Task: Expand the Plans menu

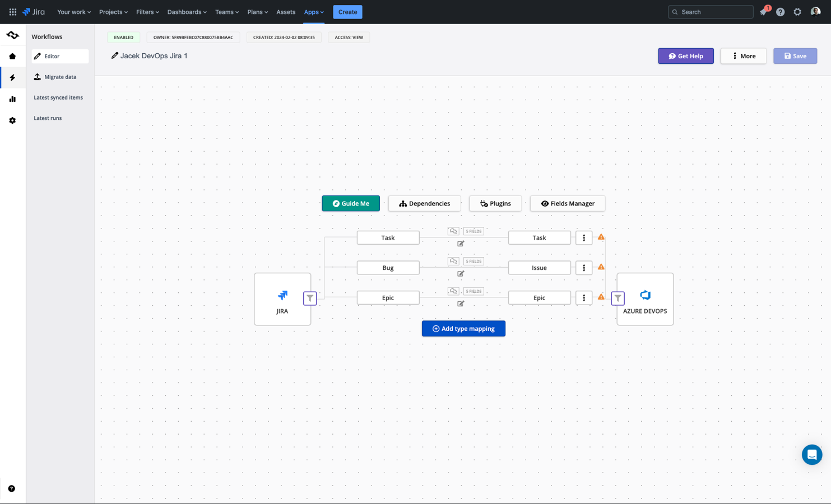Action: click(258, 12)
